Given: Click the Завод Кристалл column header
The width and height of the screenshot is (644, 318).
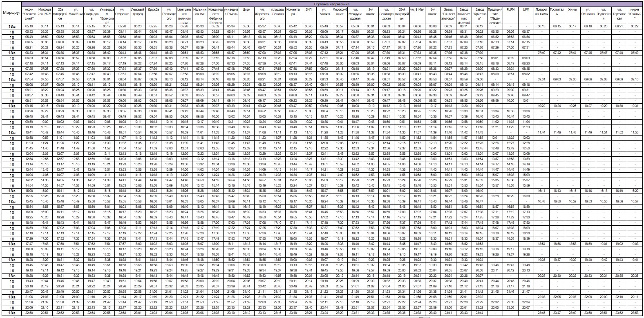Looking at the screenshot, I should (479, 15).
